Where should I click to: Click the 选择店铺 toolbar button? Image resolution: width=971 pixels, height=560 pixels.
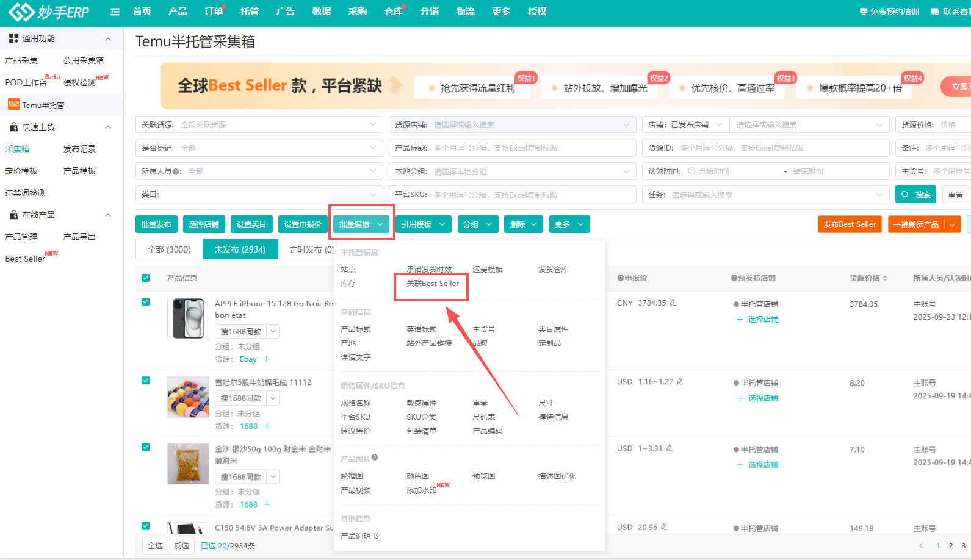point(204,224)
